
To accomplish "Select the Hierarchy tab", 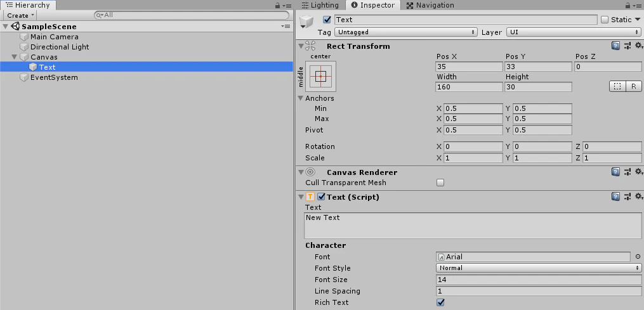I will tap(28, 5).
